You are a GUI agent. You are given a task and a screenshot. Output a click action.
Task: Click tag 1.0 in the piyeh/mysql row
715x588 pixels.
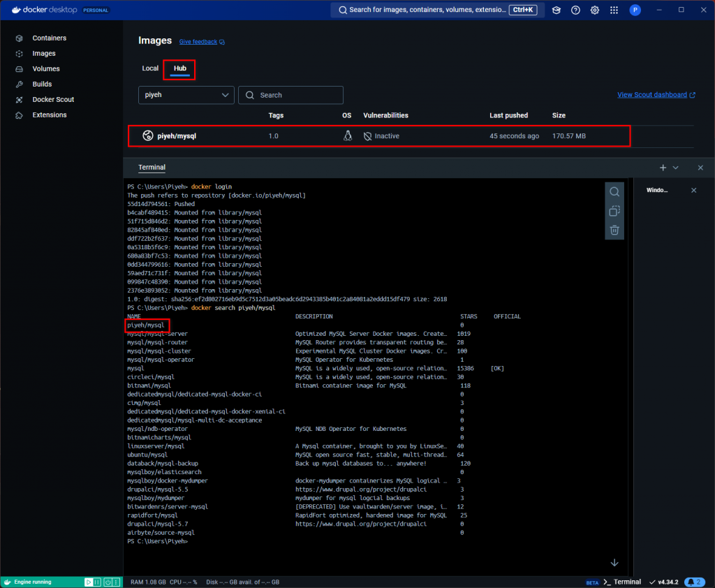point(273,136)
